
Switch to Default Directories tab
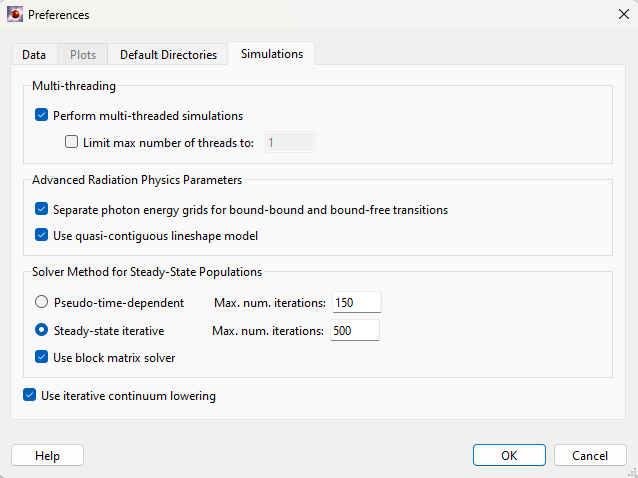(168, 55)
